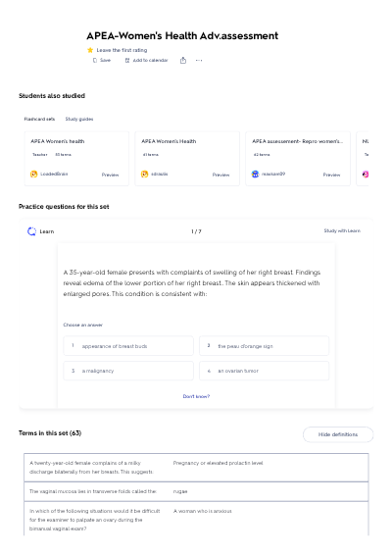Toggle Hide definitions button
This screenshot has height=554, width=392.
338,434
